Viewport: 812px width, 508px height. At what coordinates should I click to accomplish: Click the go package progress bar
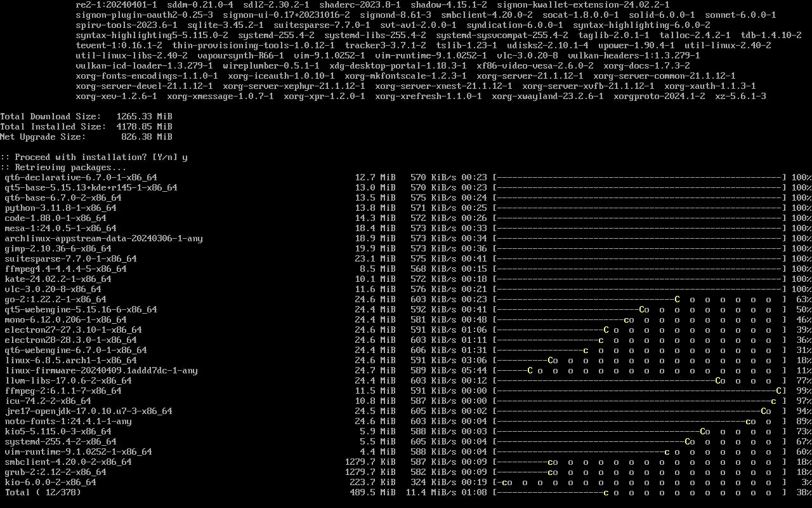tap(639, 299)
